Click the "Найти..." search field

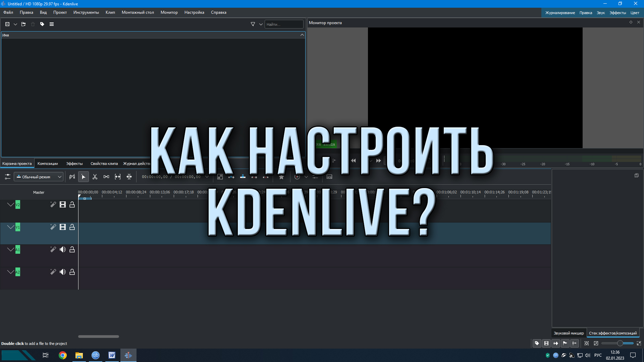pos(283,24)
